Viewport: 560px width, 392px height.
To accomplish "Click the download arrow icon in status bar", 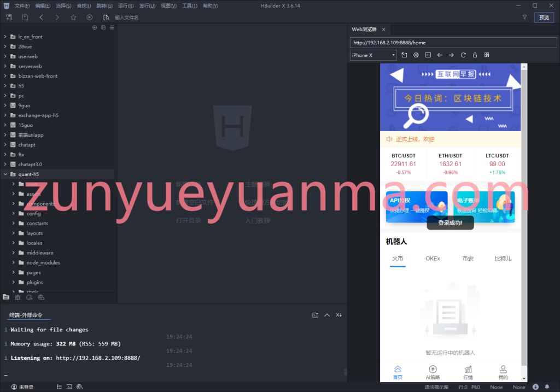I will [535, 387].
